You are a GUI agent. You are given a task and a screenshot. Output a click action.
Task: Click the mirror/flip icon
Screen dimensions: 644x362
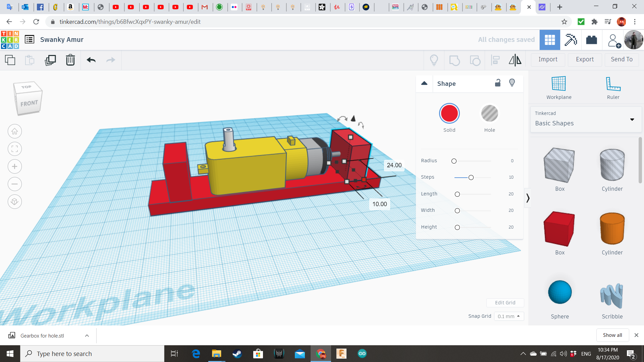click(x=515, y=60)
